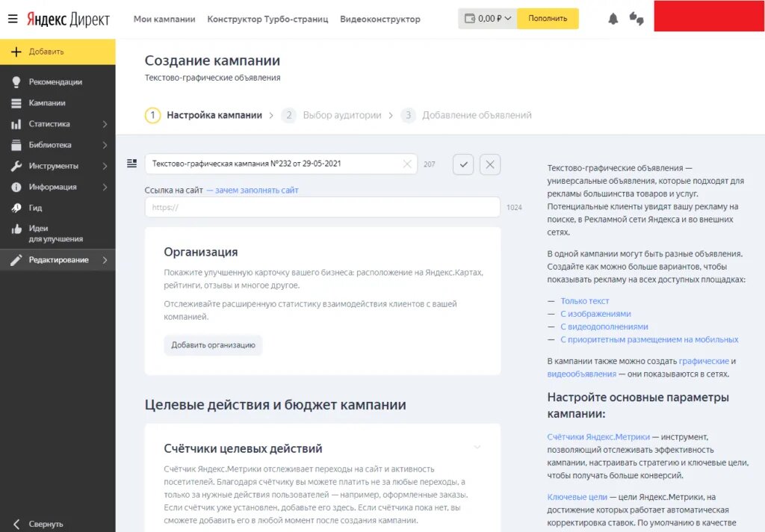Select the Рекомендации sidebar item
This screenshot has width=765, height=532.
58,82
